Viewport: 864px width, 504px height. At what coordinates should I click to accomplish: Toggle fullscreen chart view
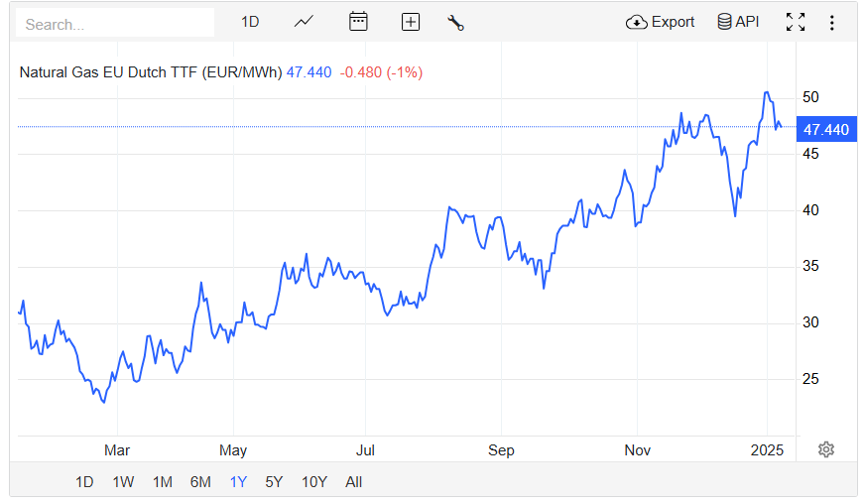click(x=795, y=22)
